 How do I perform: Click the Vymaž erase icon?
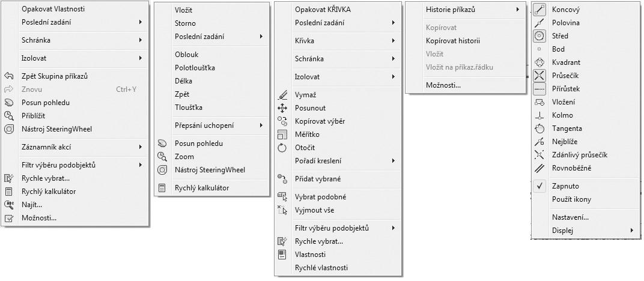point(282,95)
